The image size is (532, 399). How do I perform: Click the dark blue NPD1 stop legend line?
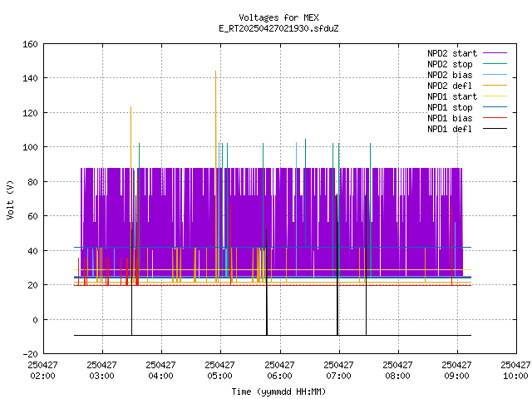click(x=495, y=107)
